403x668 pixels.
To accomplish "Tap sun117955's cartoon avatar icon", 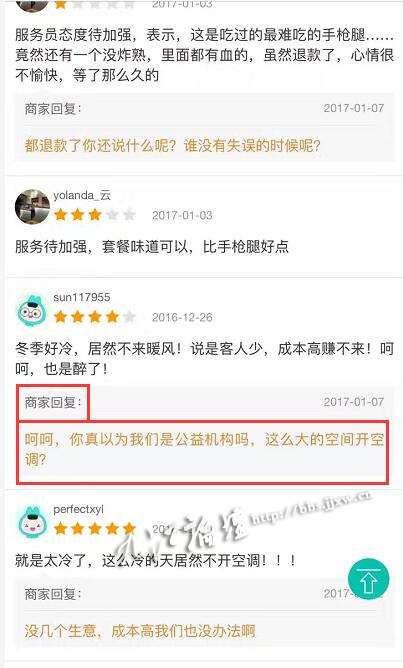I will tap(32, 311).
